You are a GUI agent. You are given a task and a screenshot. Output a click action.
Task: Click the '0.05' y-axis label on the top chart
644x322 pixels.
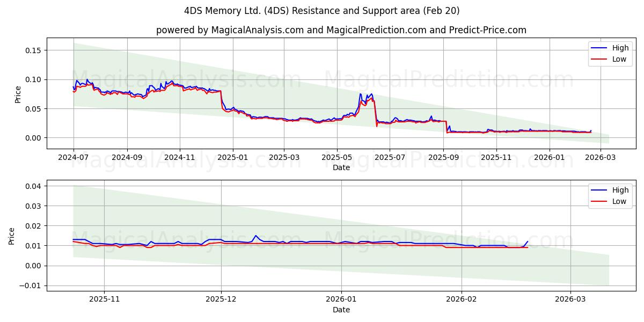coord(34,109)
